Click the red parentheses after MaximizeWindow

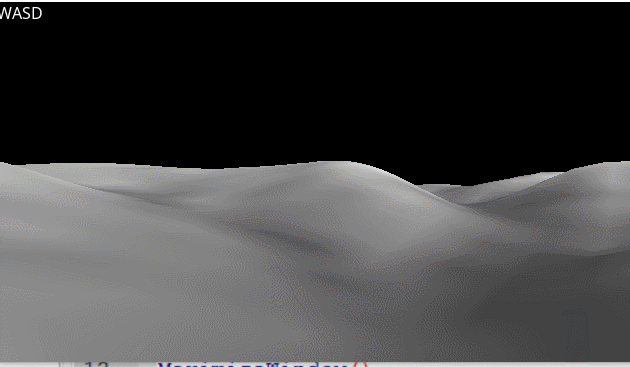pos(360,365)
